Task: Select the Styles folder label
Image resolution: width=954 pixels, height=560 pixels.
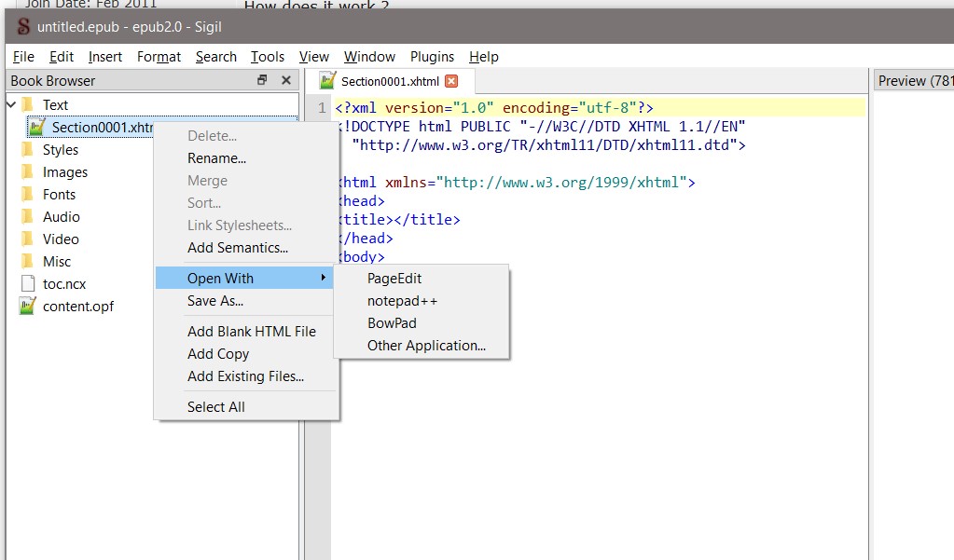Action: click(61, 150)
